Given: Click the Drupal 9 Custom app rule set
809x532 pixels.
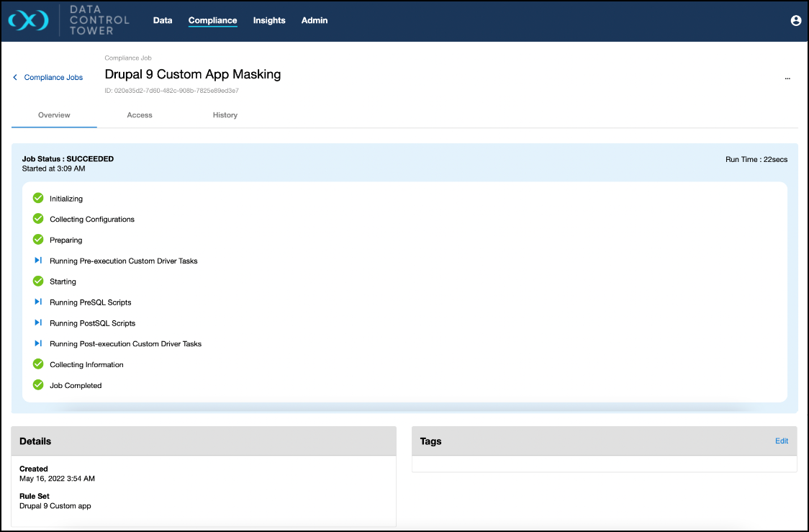Looking at the screenshot, I should [x=55, y=506].
